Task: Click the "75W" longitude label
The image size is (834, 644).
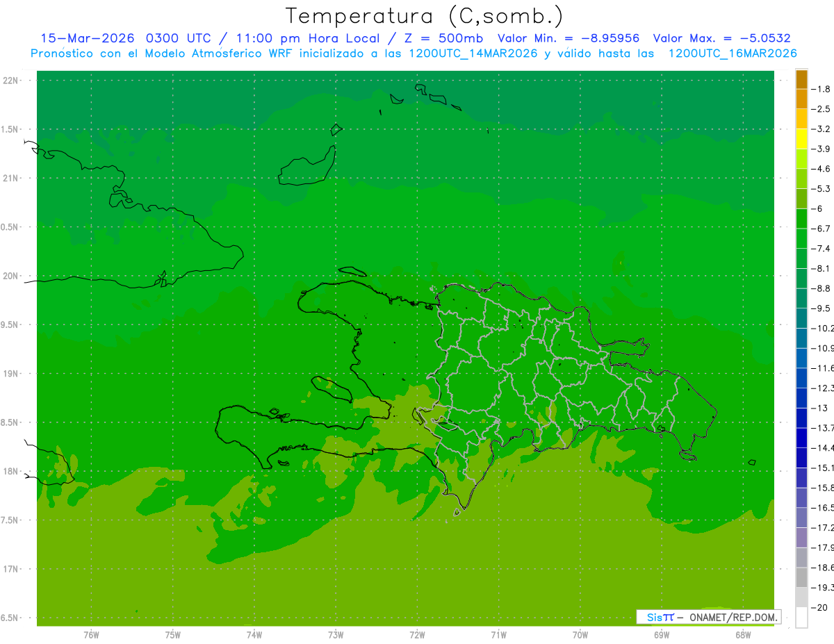Action: point(173,635)
